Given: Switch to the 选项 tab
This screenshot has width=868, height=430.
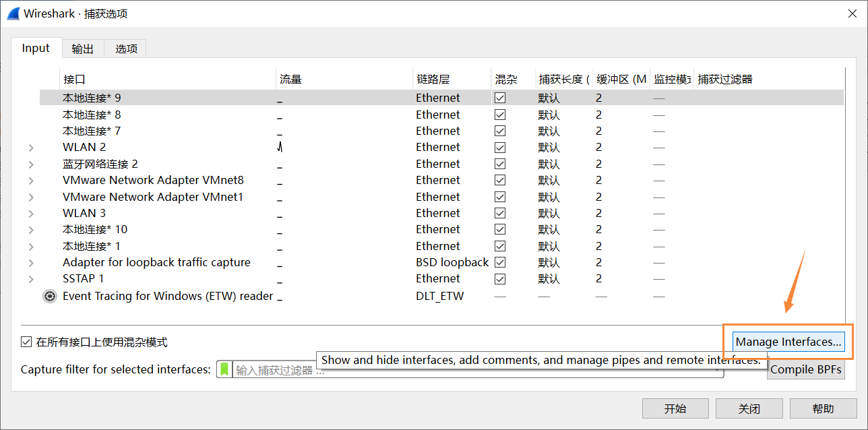Looking at the screenshot, I should click(126, 49).
